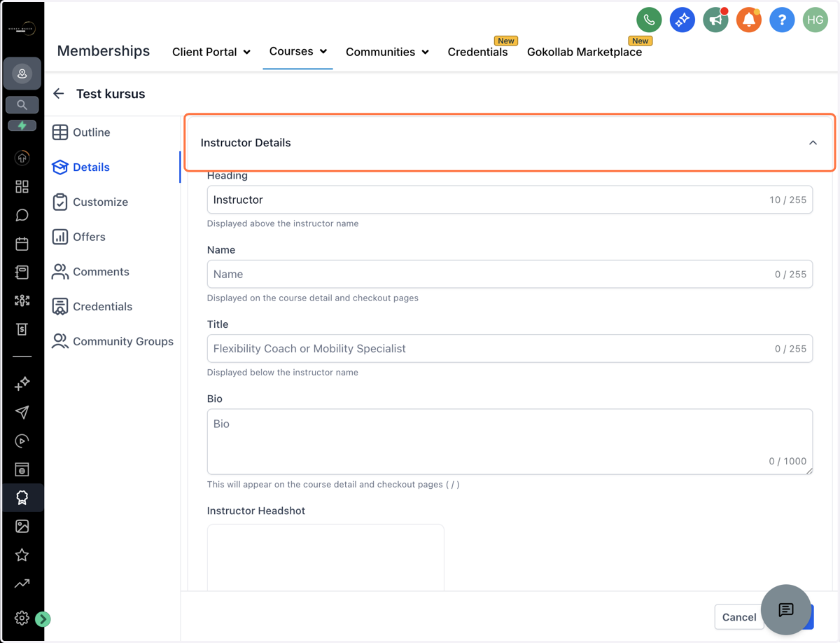
Task: Click the memberships award ribbon icon
Action: click(22, 498)
